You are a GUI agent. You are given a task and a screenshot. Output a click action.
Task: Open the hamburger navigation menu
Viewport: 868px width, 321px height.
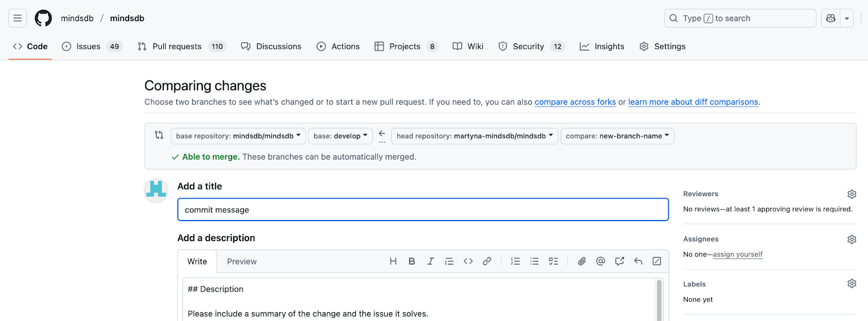click(x=17, y=18)
